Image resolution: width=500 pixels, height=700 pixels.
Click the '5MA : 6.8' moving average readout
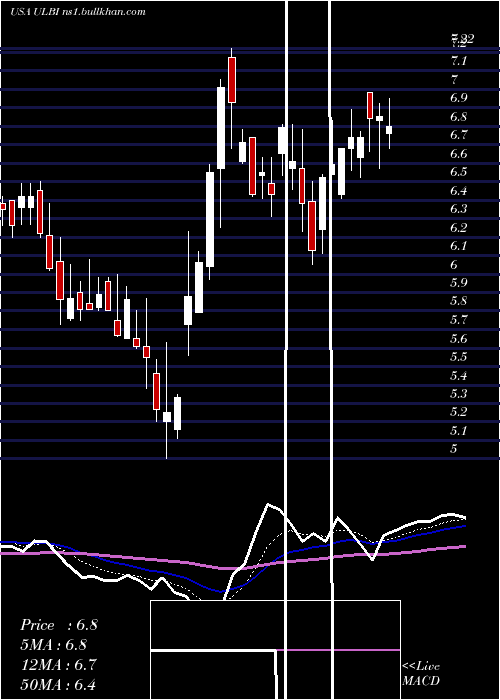[x=54, y=645]
